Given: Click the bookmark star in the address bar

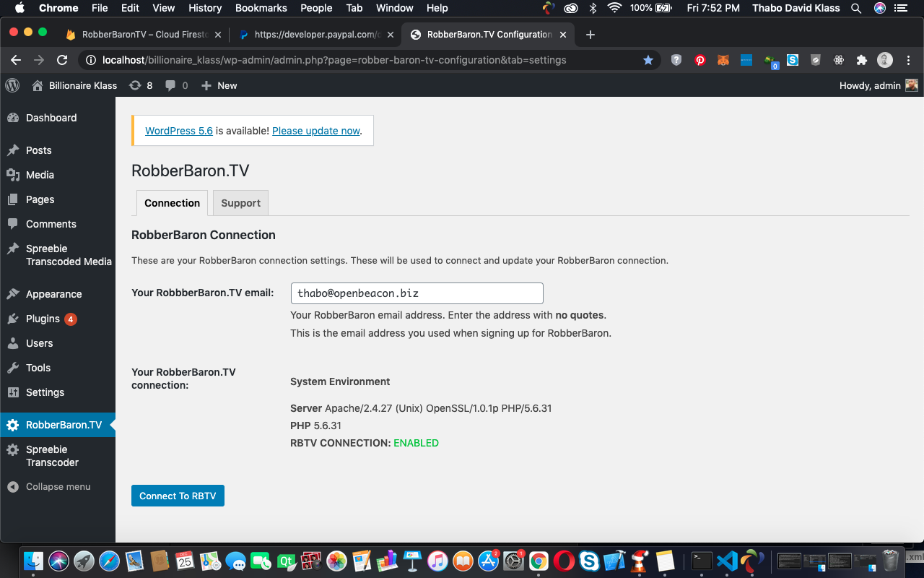Looking at the screenshot, I should [x=648, y=60].
